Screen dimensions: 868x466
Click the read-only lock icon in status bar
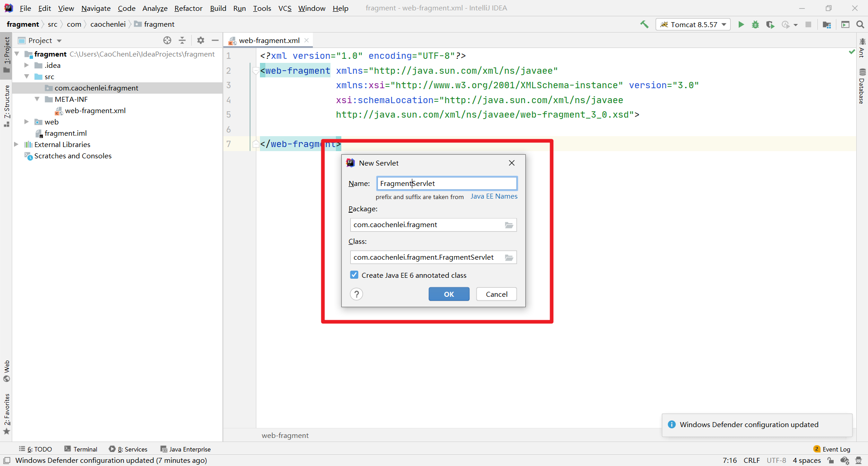830,460
